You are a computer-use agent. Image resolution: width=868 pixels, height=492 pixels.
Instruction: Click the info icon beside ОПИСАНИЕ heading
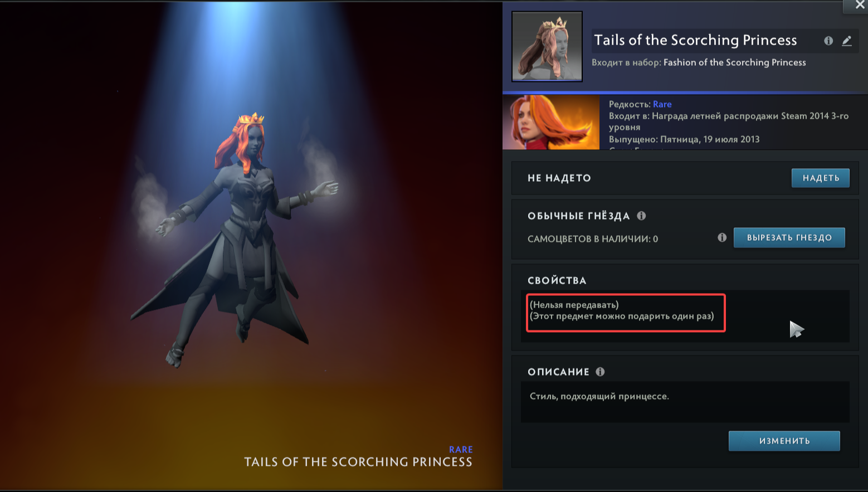click(x=600, y=372)
